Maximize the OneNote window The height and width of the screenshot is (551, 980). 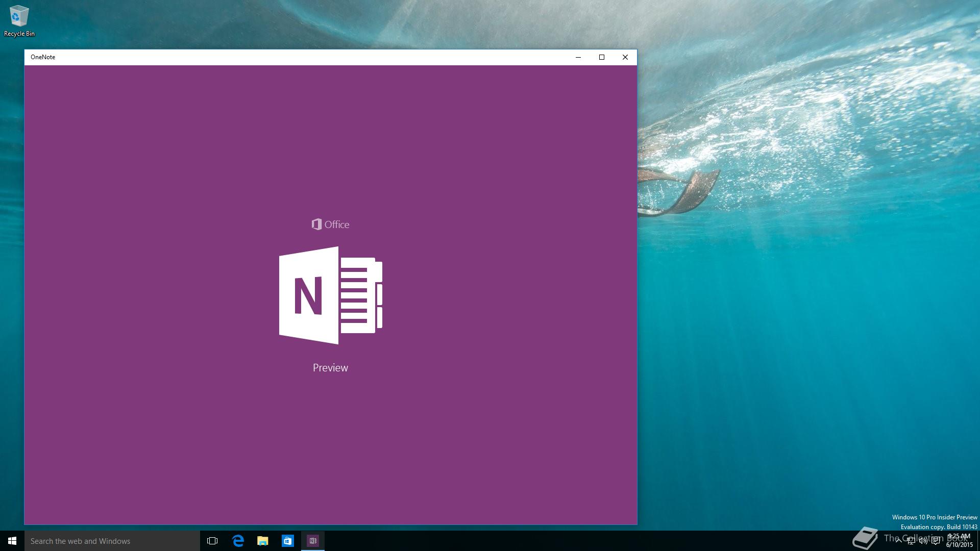coord(602,57)
